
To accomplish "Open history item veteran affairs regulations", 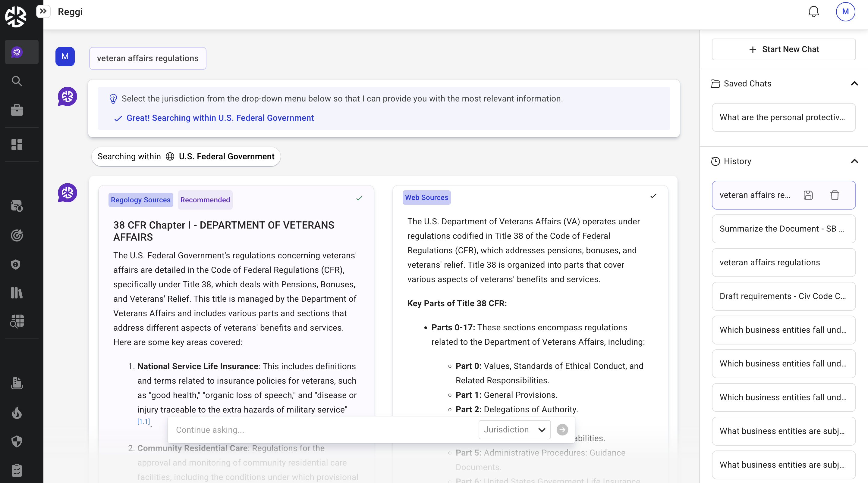I will coord(783,263).
